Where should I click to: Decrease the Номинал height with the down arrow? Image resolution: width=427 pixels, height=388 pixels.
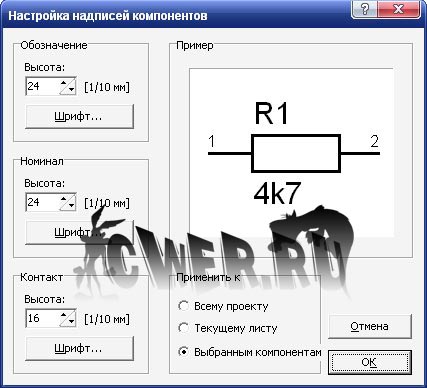[71, 205]
